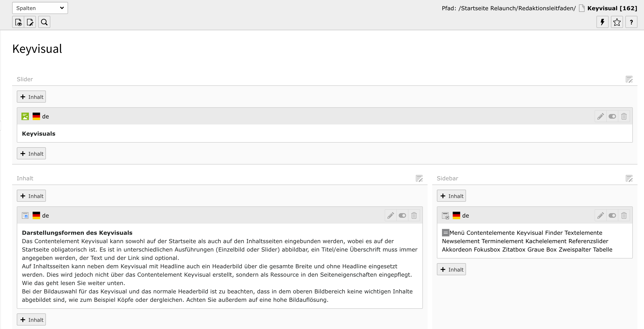Screen dimensions: 644x329
Task: Delete Darstellungsformen element with trash icon
Action: point(414,215)
